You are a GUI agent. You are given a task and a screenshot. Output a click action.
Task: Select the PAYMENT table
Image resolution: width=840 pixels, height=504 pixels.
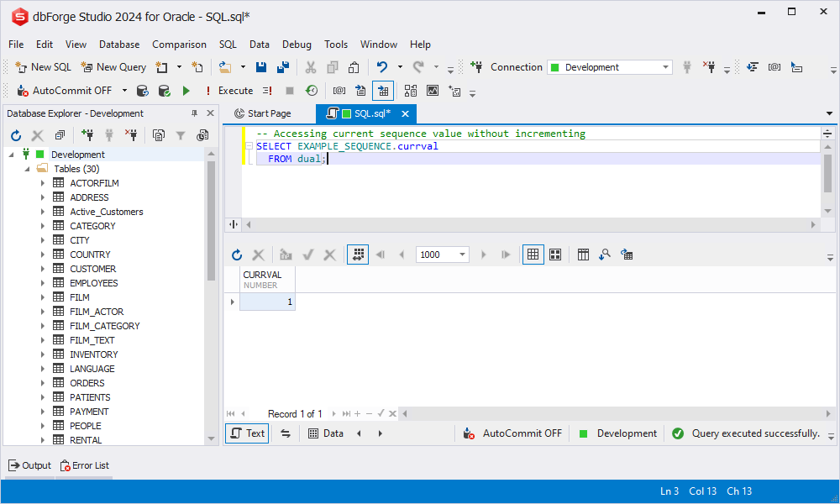(89, 412)
